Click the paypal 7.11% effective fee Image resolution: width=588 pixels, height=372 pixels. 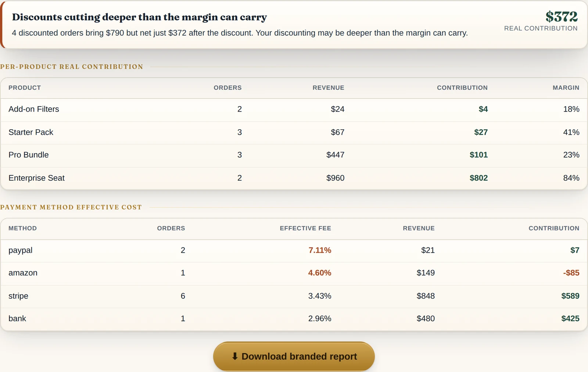pos(320,250)
